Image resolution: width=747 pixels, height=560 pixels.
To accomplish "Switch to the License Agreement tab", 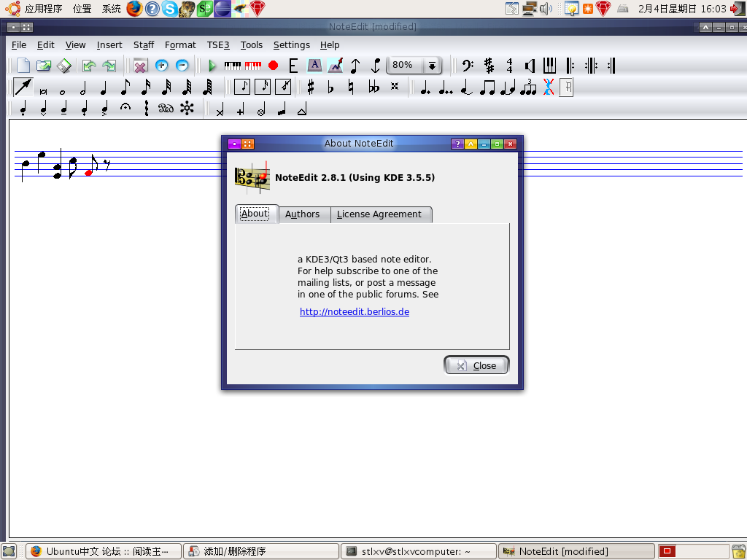I will pyautogui.click(x=379, y=214).
